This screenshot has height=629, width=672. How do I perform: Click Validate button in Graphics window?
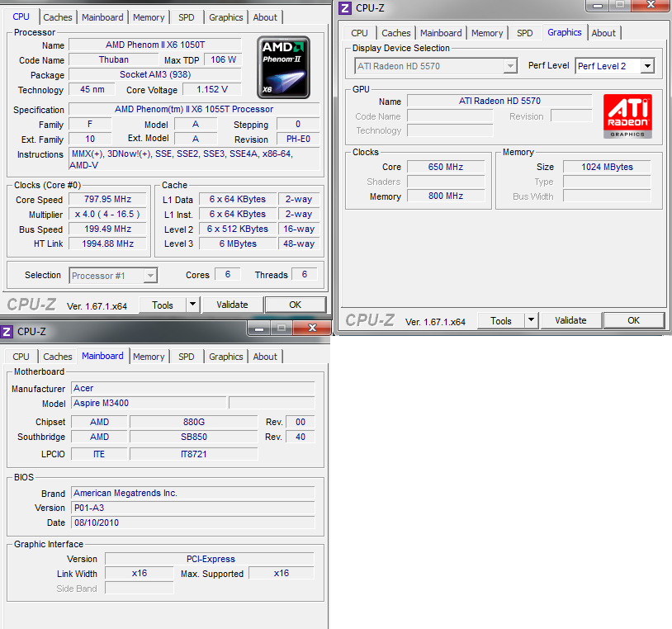click(x=570, y=320)
